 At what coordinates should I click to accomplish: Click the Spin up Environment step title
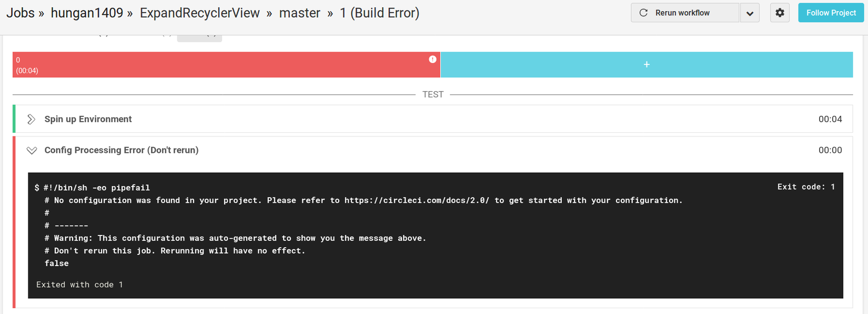click(x=88, y=119)
